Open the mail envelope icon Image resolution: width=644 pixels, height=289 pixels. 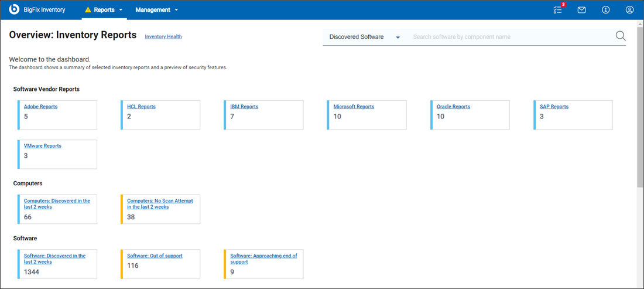[x=581, y=10]
